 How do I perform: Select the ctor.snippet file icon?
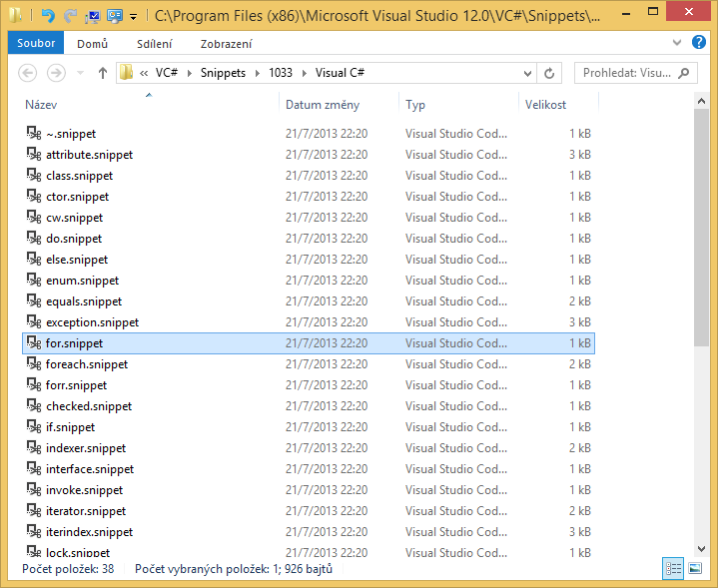pos(34,197)
